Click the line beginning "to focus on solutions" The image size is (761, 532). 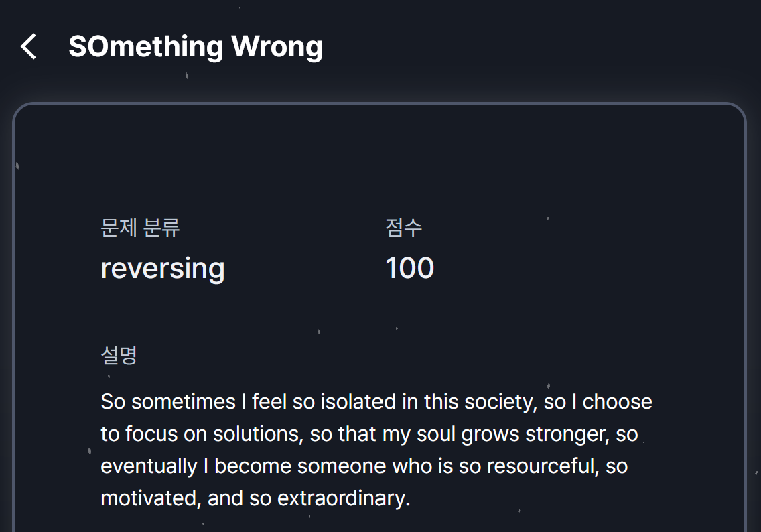point(368,434)
